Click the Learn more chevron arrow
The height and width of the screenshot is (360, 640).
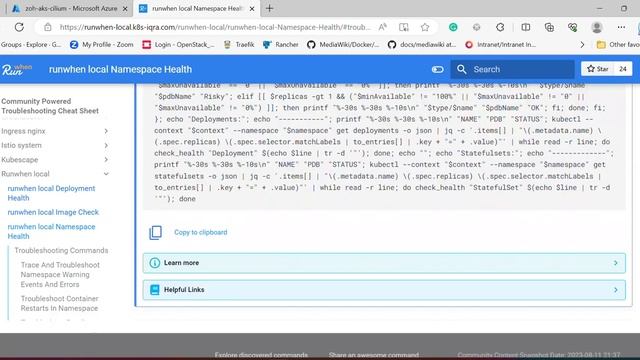point(616,263)
